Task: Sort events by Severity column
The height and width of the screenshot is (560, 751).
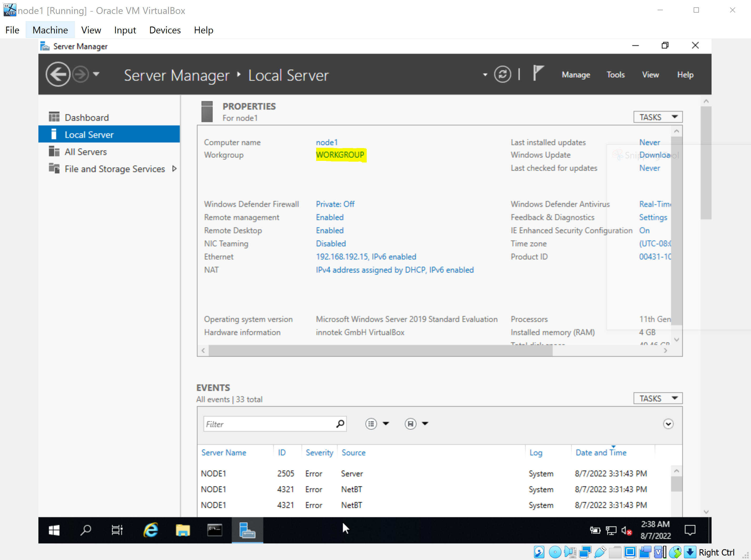Action: coord(319,452)
